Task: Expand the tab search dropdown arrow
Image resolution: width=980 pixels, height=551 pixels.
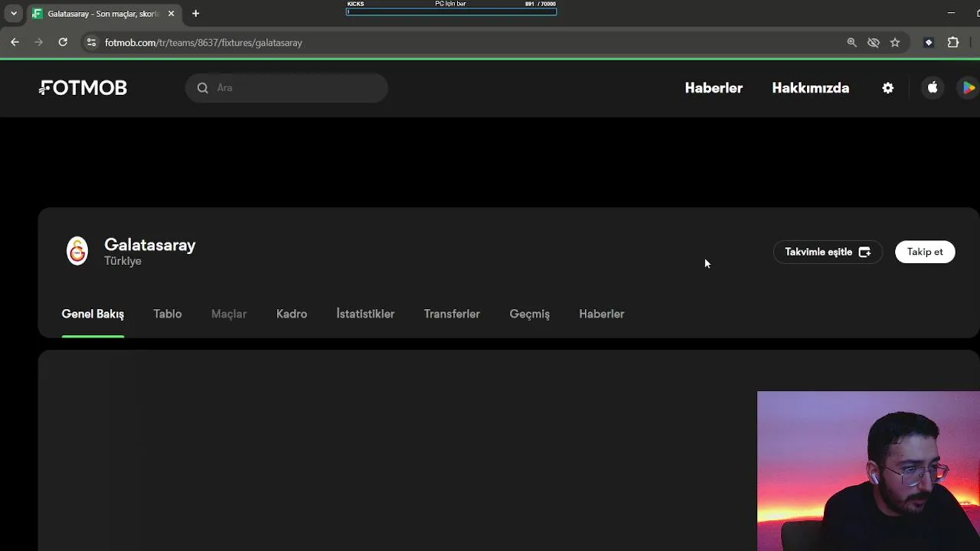Action: tap(13, 13)
